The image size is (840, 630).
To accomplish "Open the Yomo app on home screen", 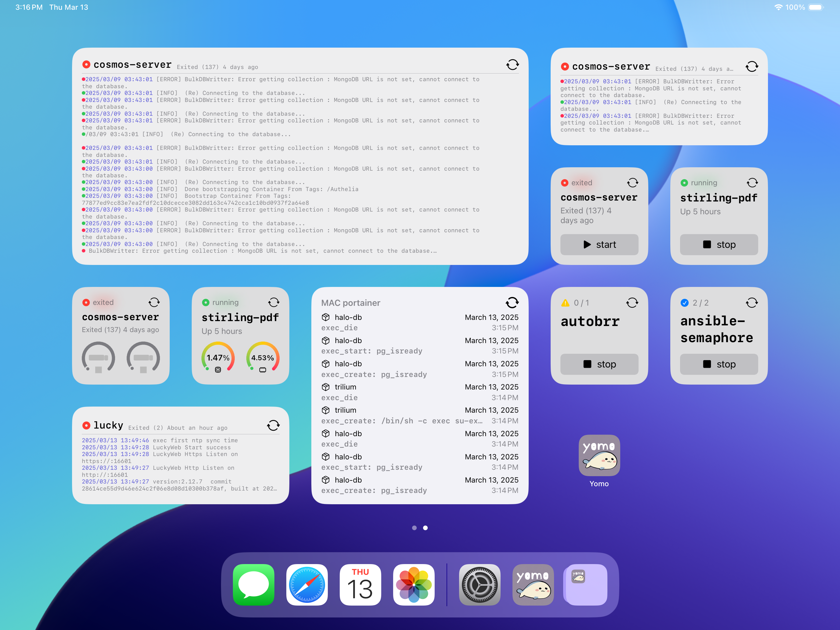I will pos(599,455).
